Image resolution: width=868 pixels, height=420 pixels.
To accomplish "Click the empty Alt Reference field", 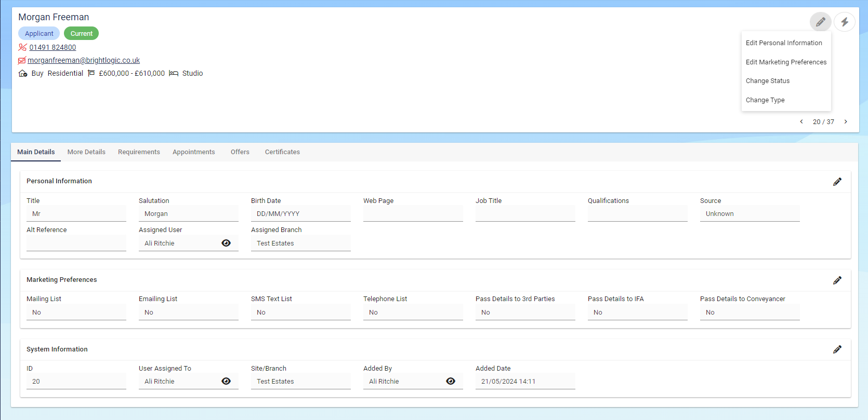I will pos(76,243).
